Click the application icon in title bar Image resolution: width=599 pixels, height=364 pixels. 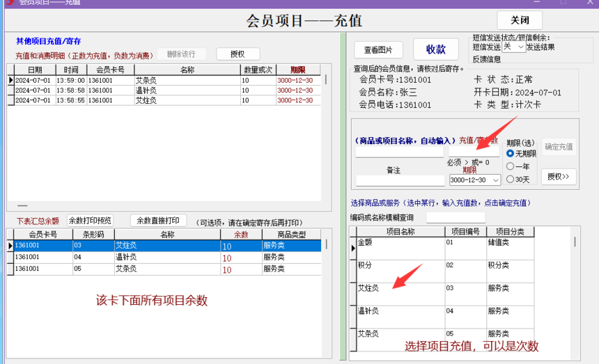[10, 2]
